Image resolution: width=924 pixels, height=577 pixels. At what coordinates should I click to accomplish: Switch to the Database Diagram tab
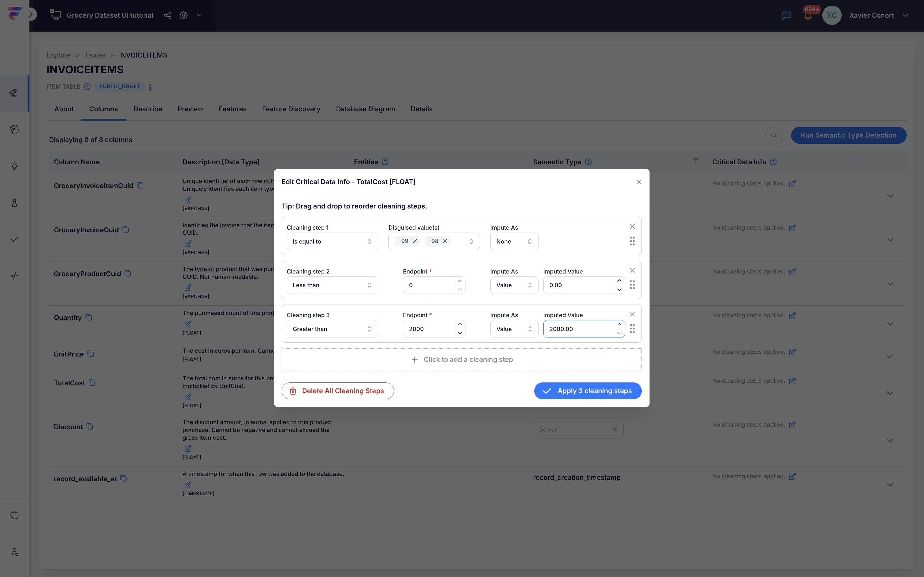(365, 109)
